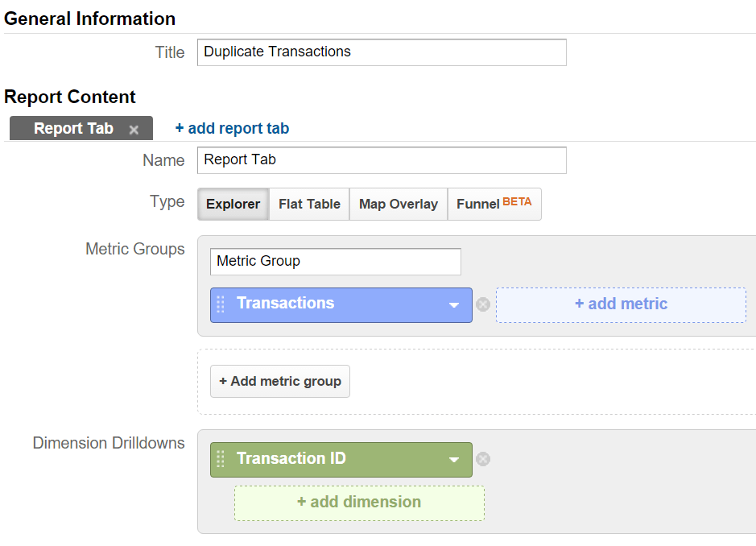Click the add metric button
This screenshot has height=546, width=756.
tap(620, 304)
